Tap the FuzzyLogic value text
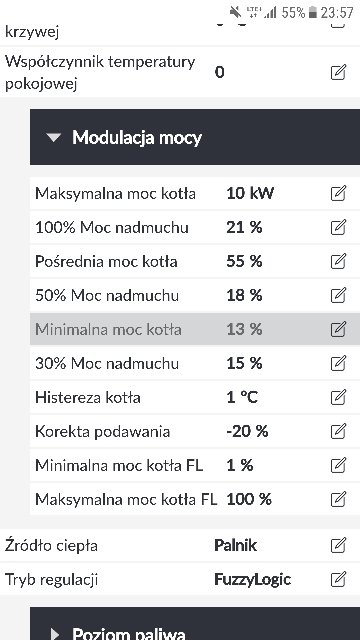Screen dimensions: 360x640 pos(252,580)
